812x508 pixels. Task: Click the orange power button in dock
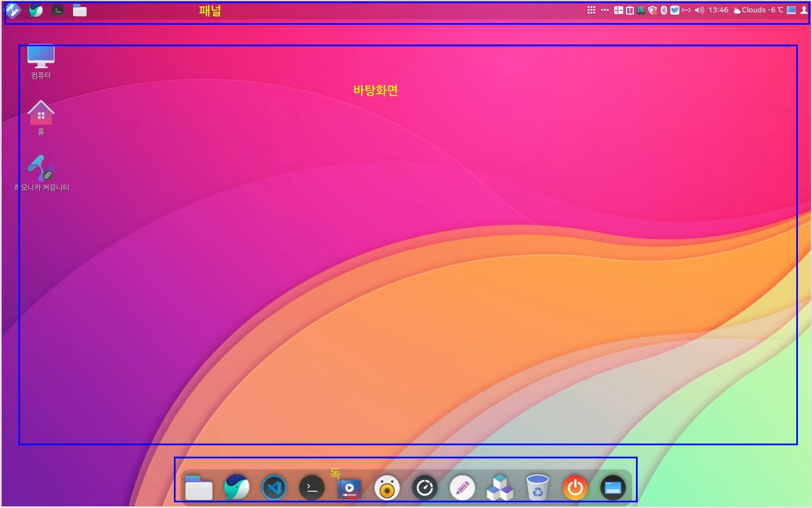coord(575,488)
